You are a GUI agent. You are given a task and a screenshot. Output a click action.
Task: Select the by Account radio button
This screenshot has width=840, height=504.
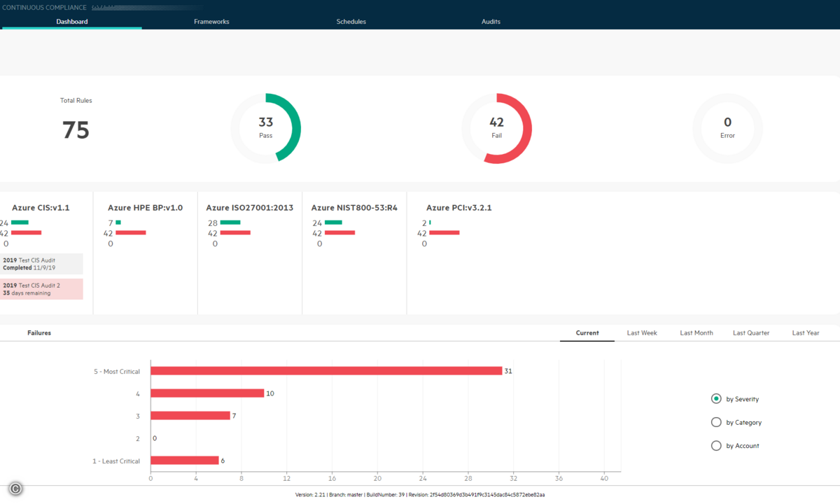716,445
